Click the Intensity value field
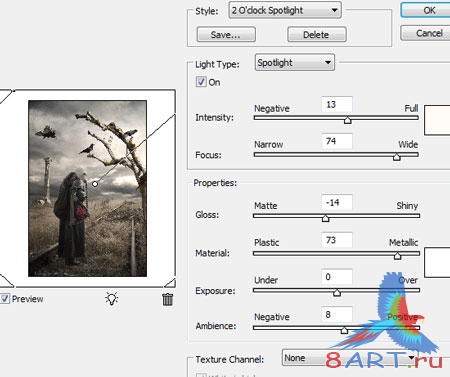This screenshot has width=450, height=377. click(x=337, y=104)
